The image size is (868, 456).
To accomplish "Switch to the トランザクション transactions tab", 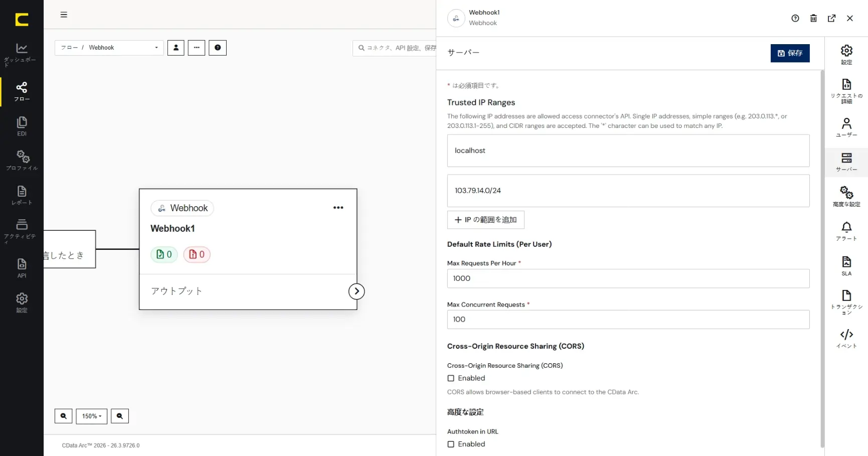I will [x=846, y=302].
